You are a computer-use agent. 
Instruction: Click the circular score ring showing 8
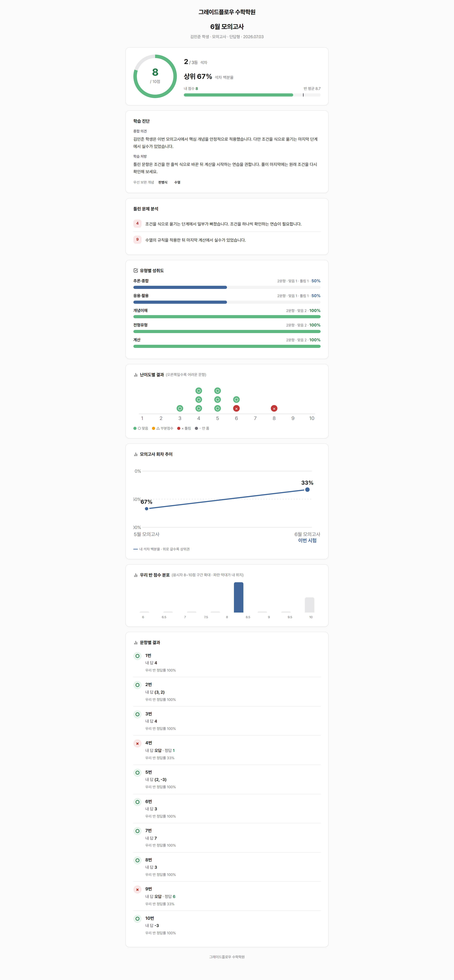(x=155, y=76)
